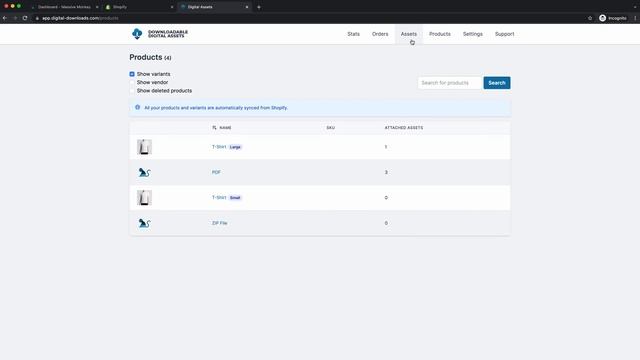Enable the Show vendor checkbox
Image resolution: width=640 pixels, height=360 pixels.
pos(132,82)
